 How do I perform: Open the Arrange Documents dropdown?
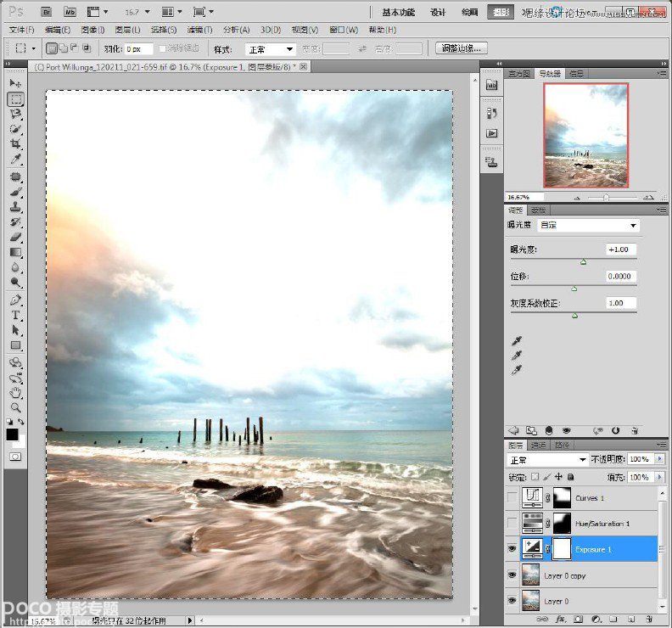(x=172, y=12)
